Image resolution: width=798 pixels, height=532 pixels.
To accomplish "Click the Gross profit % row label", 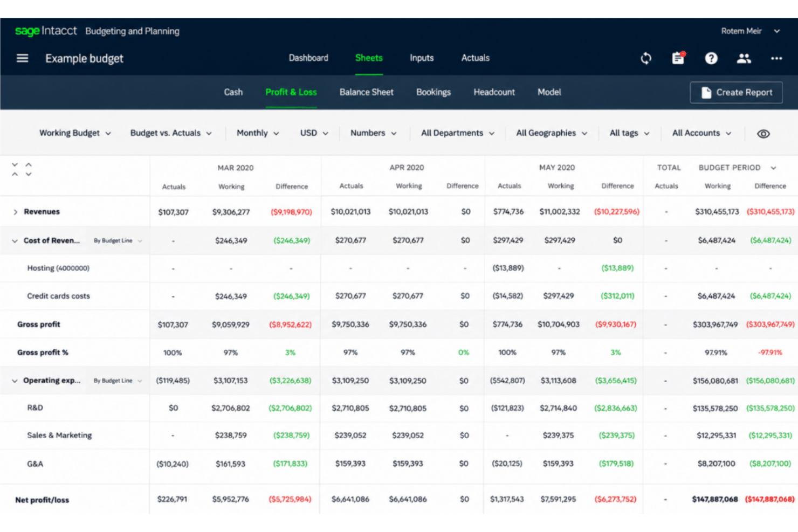I will 43,352.
